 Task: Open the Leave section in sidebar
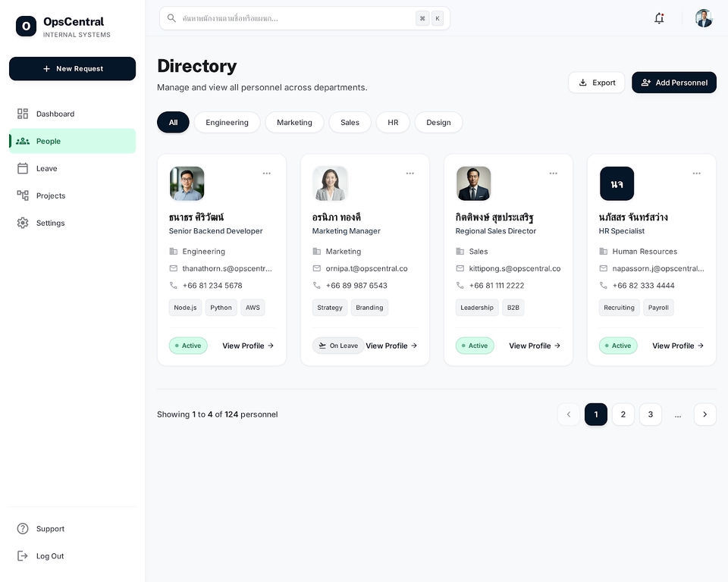pos(73,168)
